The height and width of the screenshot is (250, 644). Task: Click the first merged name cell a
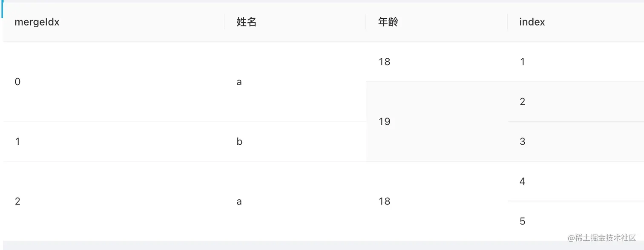click(295, 82)
